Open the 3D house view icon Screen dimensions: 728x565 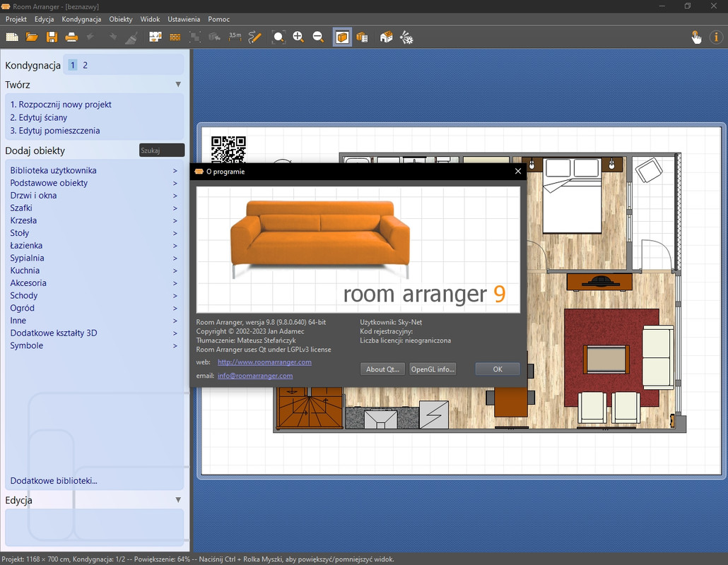(387, 37)
